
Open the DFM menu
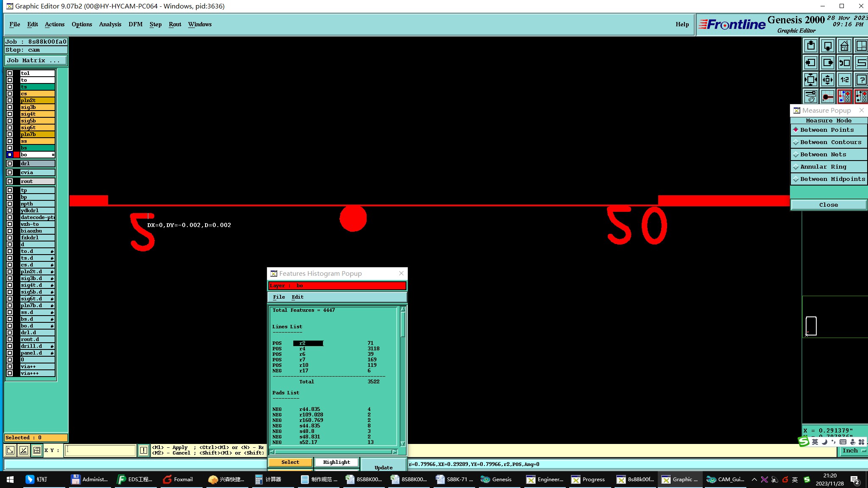(x=136, y=25)
